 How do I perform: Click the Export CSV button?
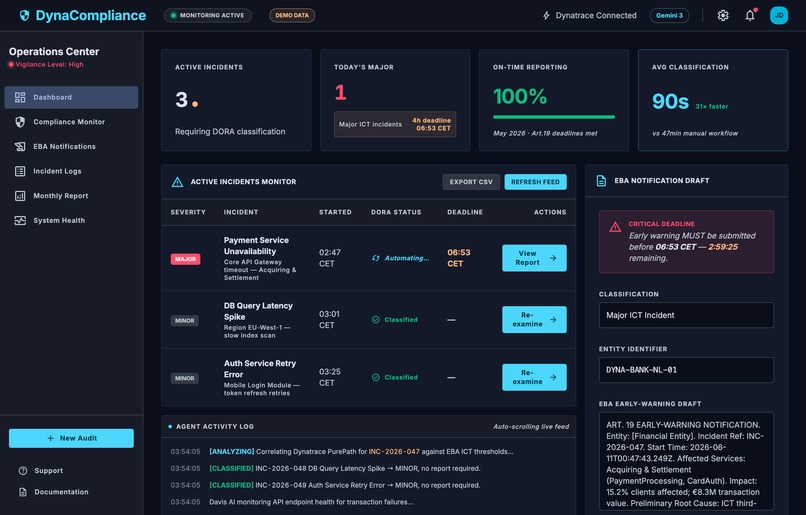coord(471,182)
